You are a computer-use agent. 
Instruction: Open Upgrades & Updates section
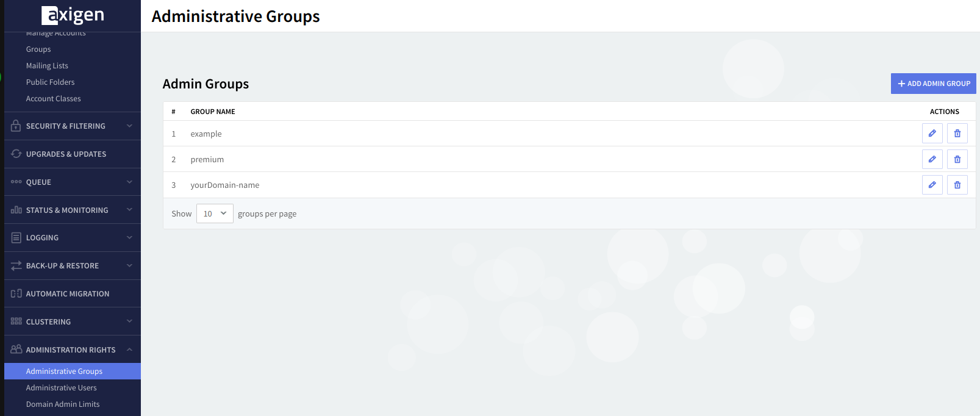[x=66, y=154]
